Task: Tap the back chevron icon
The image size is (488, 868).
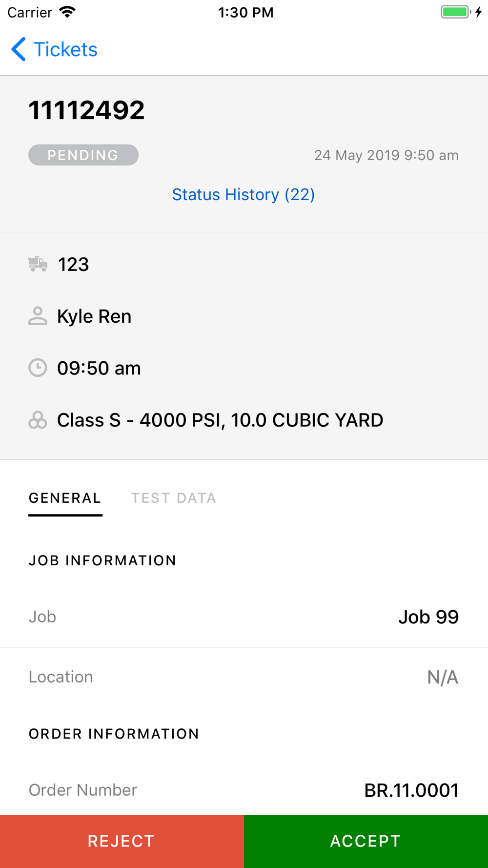Action: coord(19,49)
